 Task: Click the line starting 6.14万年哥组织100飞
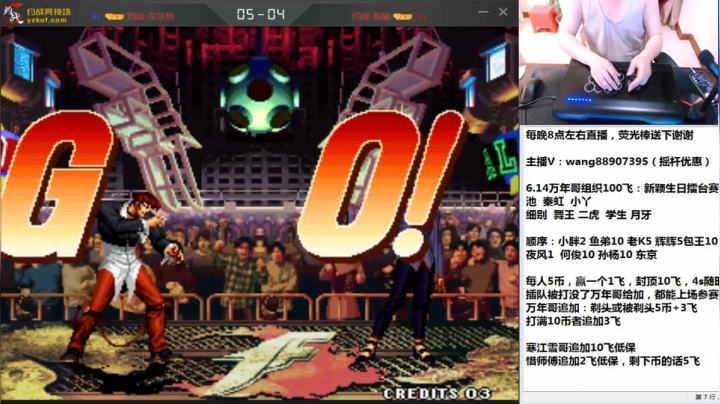622,188
